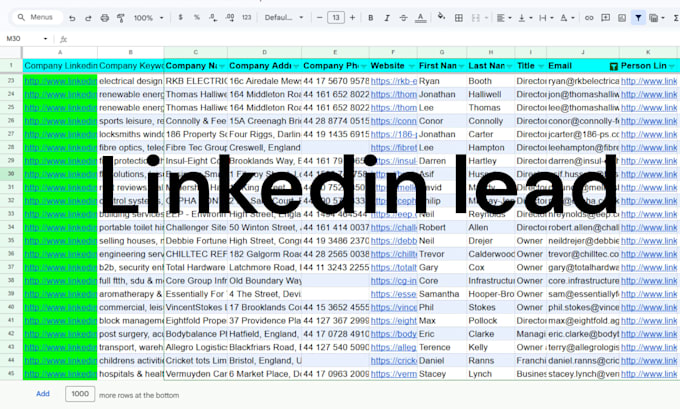
Task: Open the rkb-e website link in row 23
Action: [x=394, y=81]
